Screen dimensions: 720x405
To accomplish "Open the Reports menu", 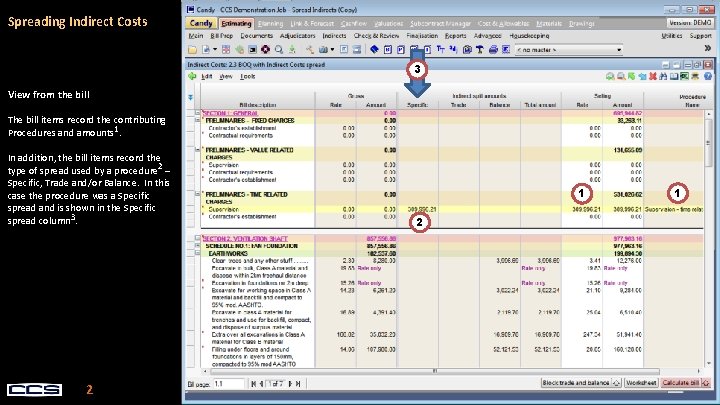I will point(456,36).
